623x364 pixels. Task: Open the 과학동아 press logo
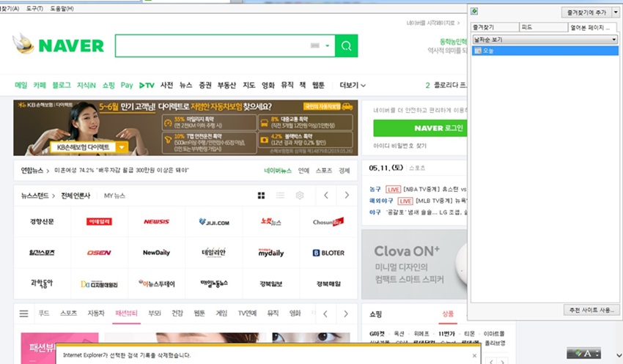pos(42,283)
